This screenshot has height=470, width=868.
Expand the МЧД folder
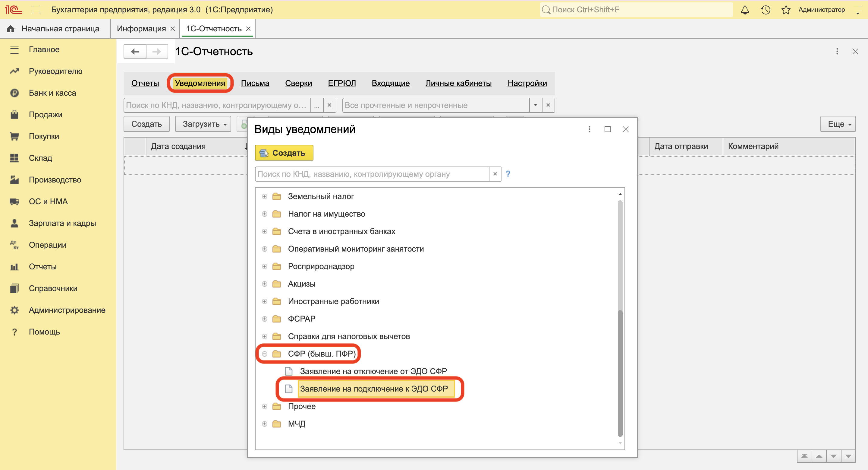pos(265,424)
